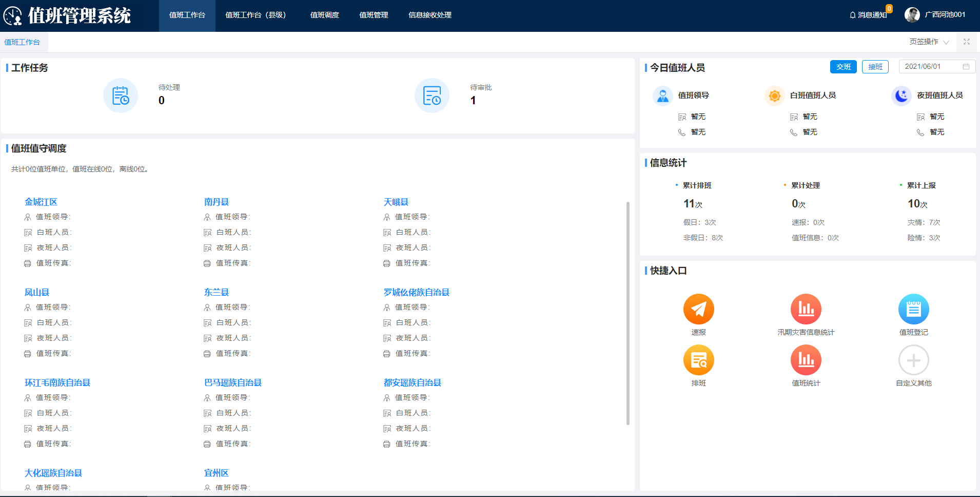Open the 值班调度 menu
The image size is (980, 497).
[325, 15]
